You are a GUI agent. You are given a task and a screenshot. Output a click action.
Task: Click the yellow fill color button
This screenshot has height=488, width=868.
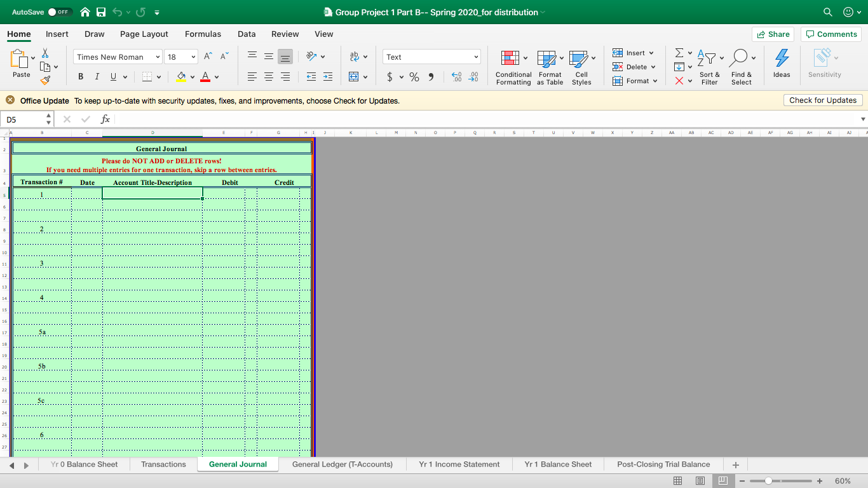click(181, 77)
